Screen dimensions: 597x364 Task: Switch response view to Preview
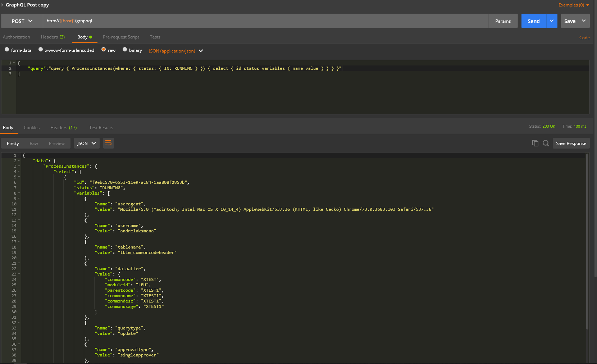point(57,143)
